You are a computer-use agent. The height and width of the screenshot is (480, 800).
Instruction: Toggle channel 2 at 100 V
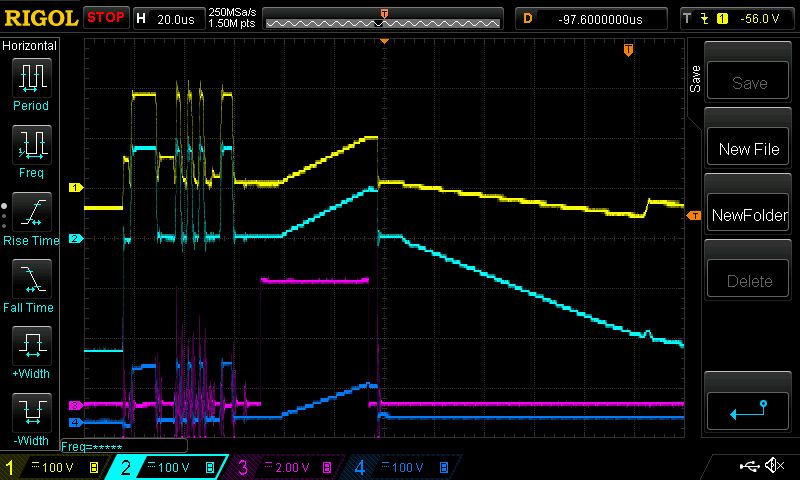pos(167,467)
